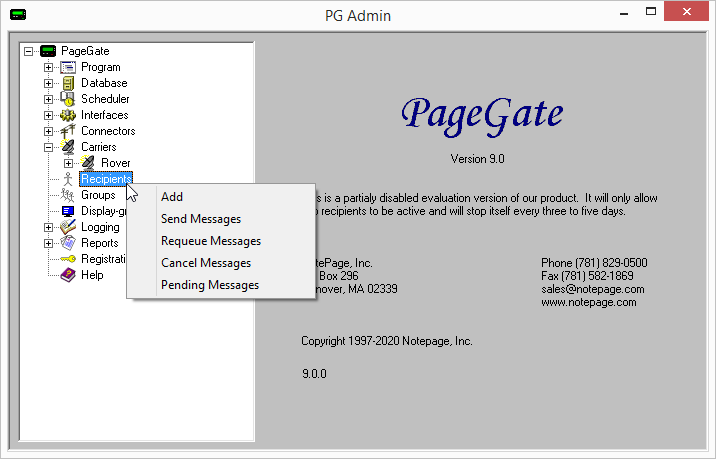Screen dimensions: 716x459
Task: Expand the Program tree node
Action: [48, 68]
